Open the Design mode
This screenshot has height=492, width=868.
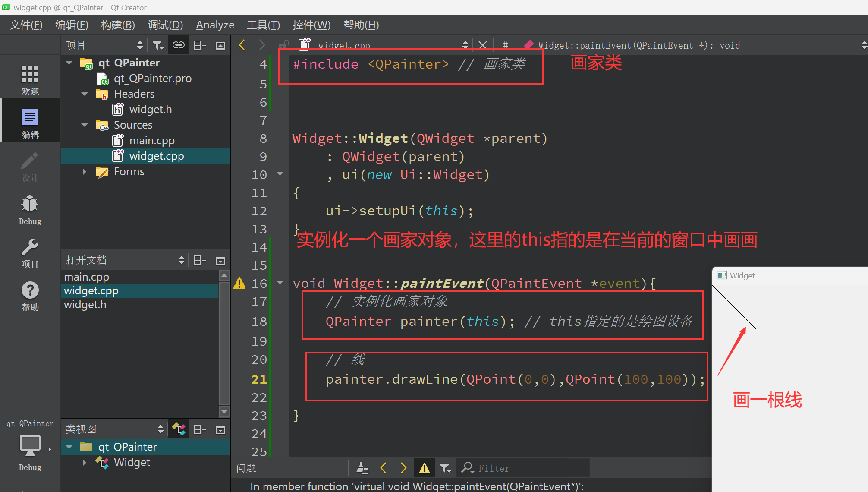(30, 167)
